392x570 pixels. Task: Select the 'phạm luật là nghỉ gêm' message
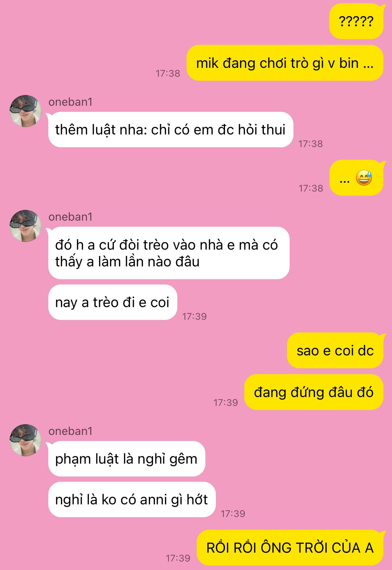pyautogui.click(x=127, y=459)
